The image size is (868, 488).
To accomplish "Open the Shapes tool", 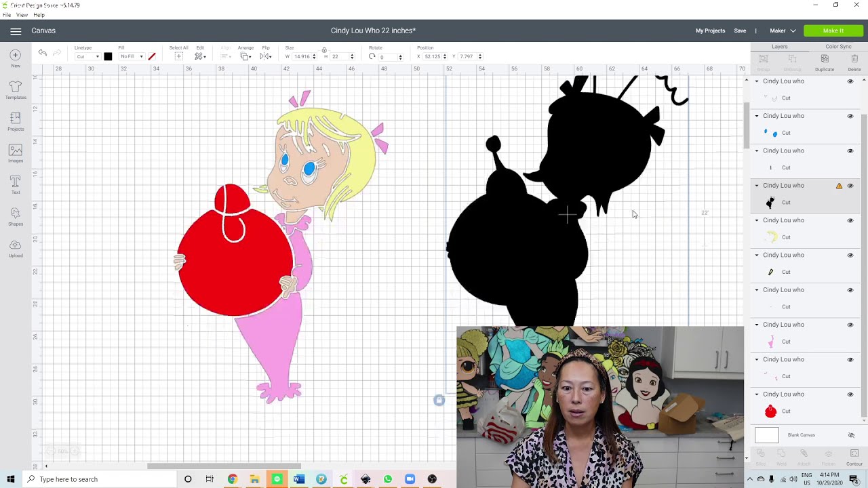I will point(15,217).
